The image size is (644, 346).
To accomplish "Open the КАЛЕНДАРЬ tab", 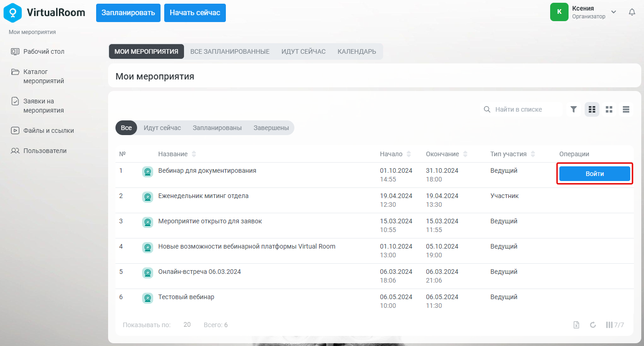I will (x=357, y=51).
